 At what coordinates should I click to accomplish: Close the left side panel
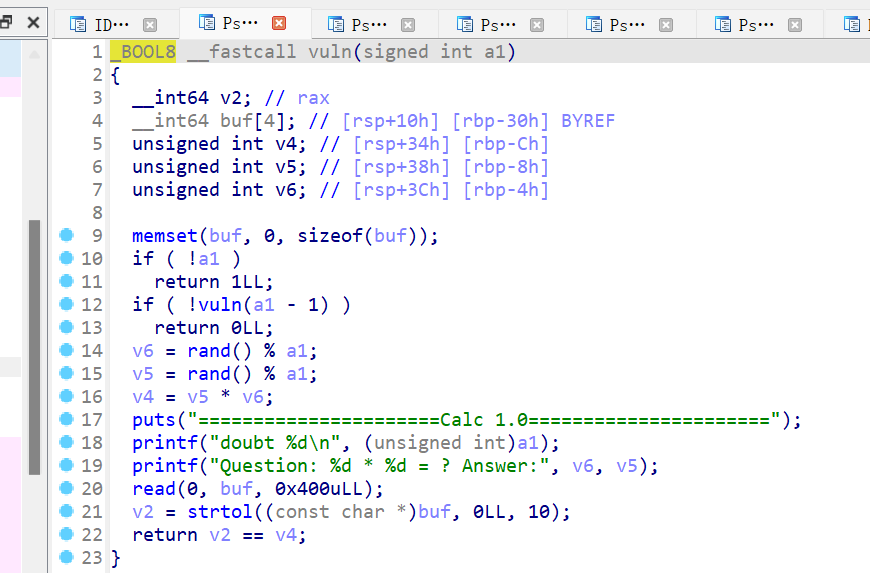click(x=33, y=22)
